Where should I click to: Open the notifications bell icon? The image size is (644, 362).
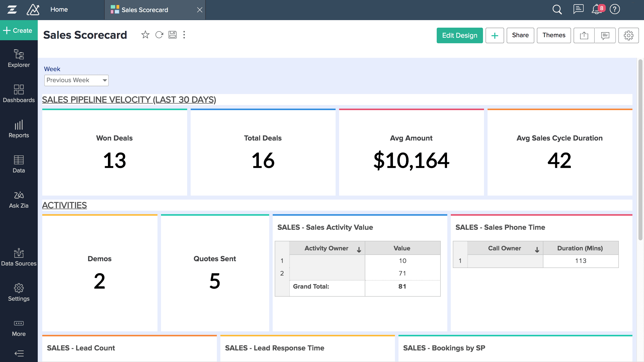596,10
